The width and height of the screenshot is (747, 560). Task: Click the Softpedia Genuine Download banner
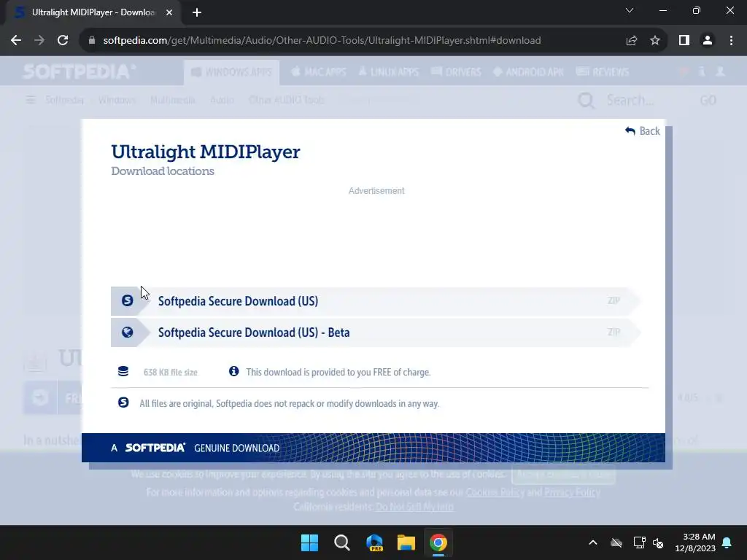373,448
